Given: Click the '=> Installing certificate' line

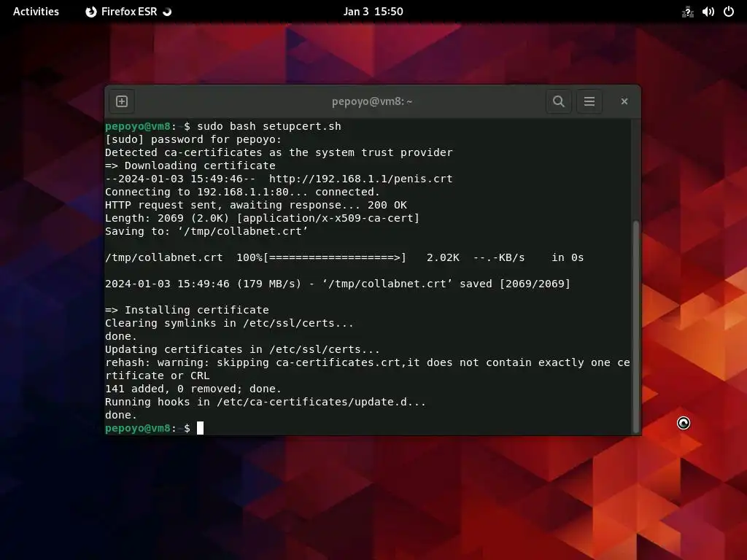Looking at the screenshot, I should click(x=187, y=310).
